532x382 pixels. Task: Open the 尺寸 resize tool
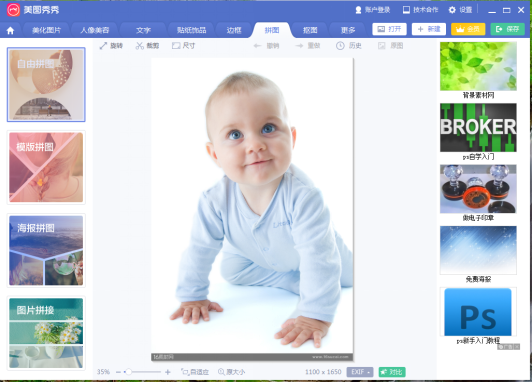tap(183, 45)
